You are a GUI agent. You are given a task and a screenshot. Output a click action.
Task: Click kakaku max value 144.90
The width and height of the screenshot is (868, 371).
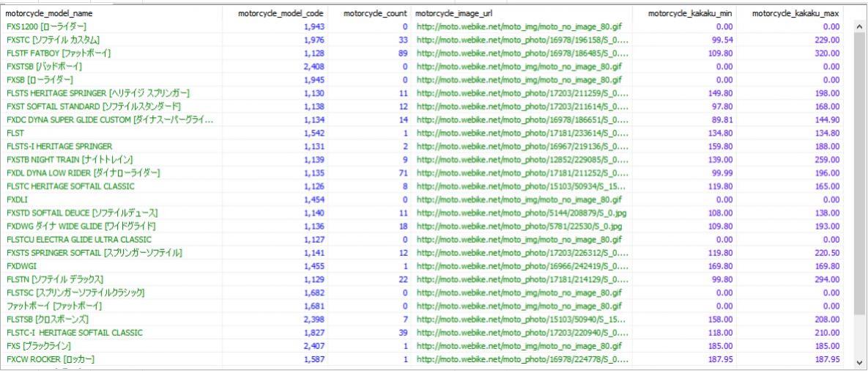point(828,120)
